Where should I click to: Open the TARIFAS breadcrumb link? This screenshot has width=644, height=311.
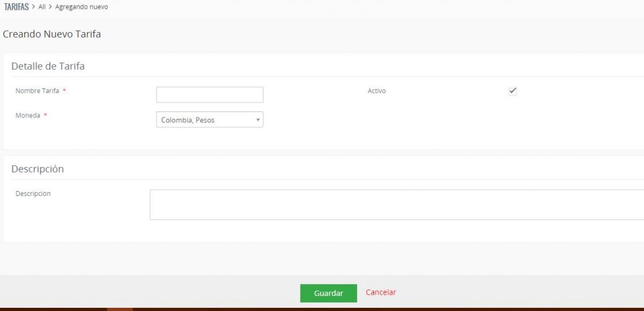click(16, 7)
